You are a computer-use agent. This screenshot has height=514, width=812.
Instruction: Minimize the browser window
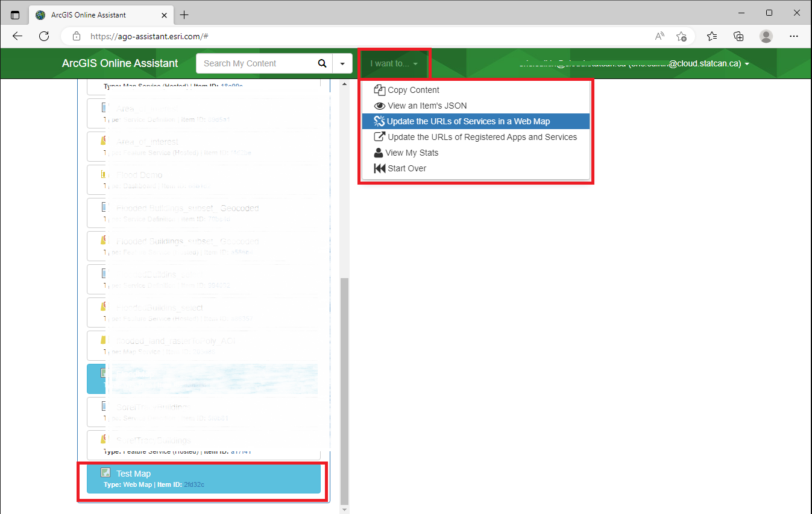click(741, 13)
